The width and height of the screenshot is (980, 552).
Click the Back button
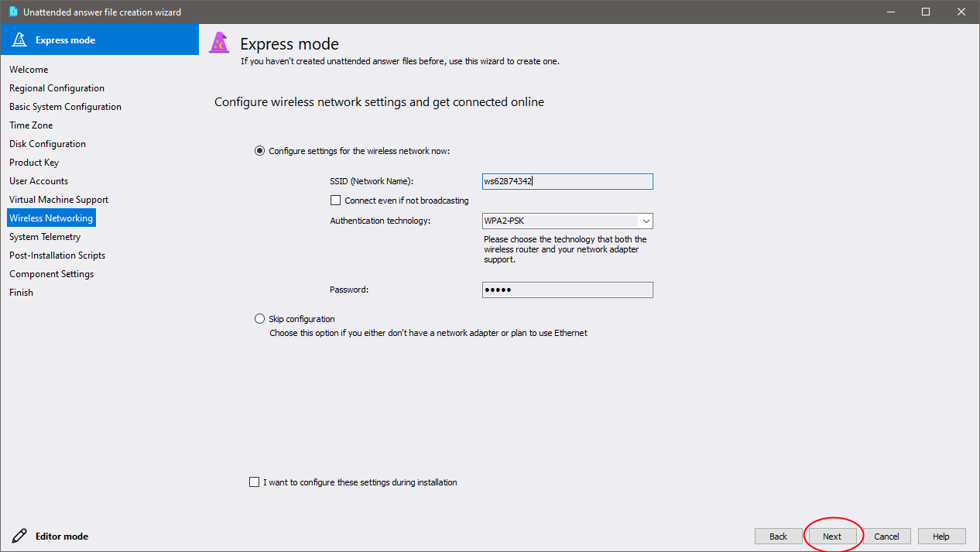click(x=778, y=537)
